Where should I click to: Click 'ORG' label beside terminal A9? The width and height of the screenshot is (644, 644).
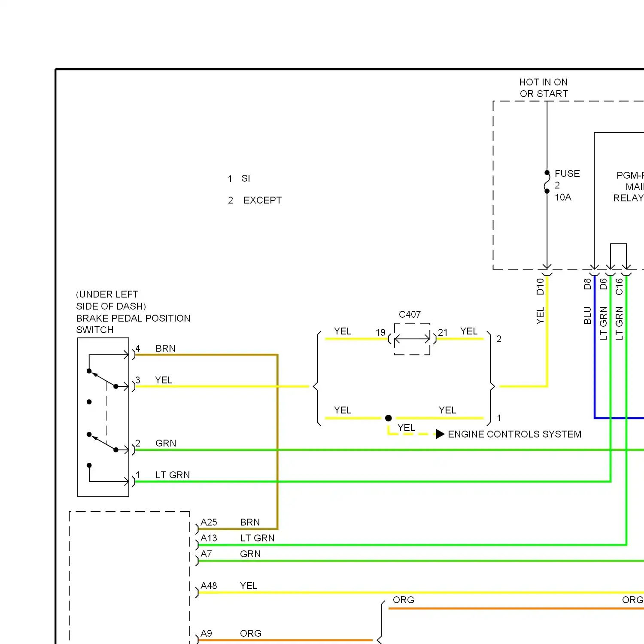pyautogui.click(x=251, y=633)
